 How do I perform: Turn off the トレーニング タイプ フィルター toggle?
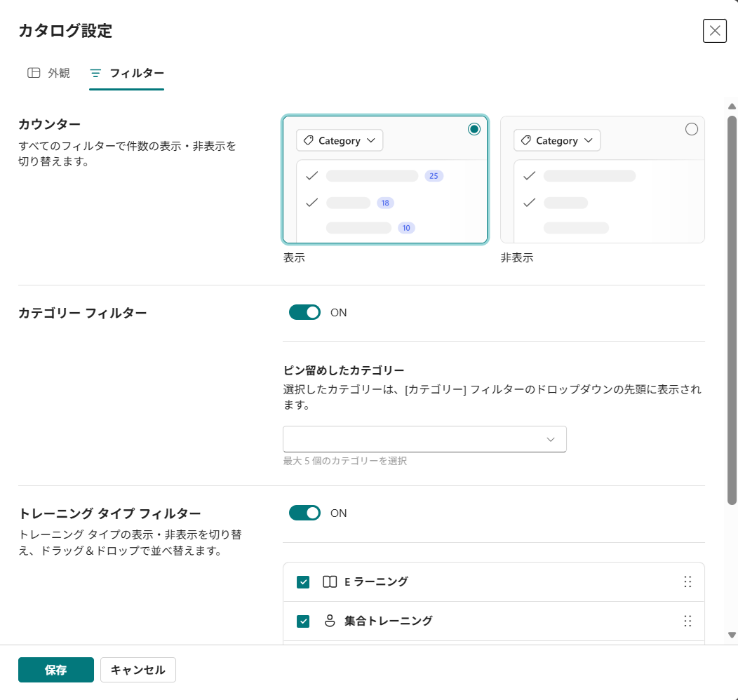304,513
